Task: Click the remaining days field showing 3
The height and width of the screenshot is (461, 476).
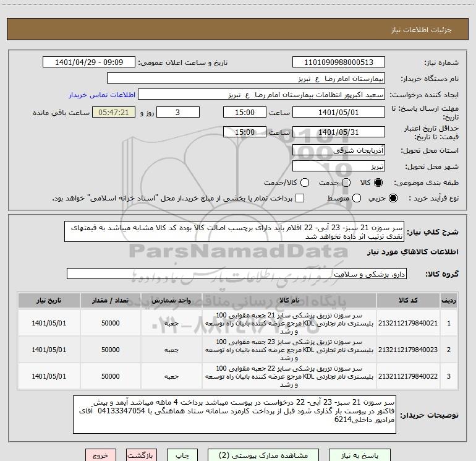Action: (x=178, y=112)
